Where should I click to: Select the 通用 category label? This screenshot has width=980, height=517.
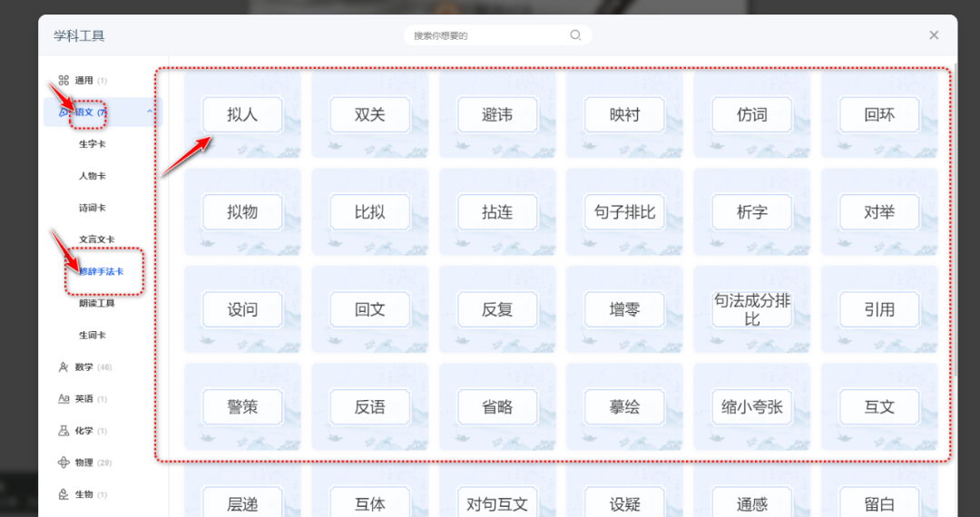(83, 80)
